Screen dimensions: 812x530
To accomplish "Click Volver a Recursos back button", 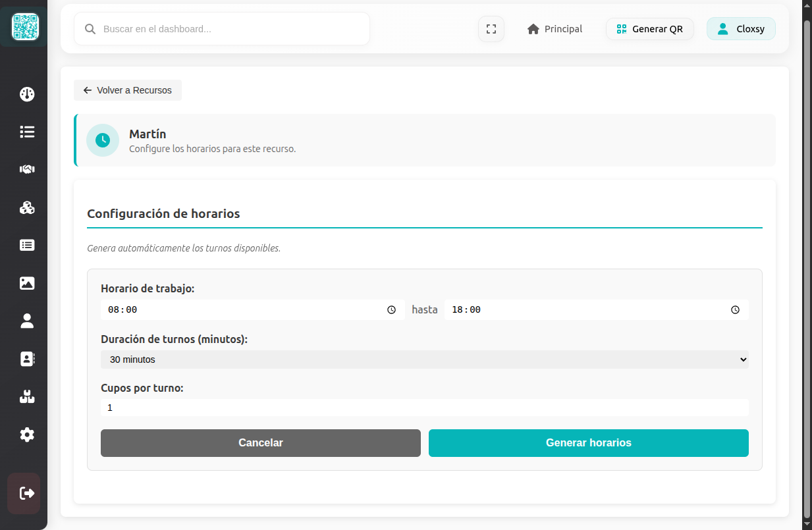I will [x=128, y=90].
